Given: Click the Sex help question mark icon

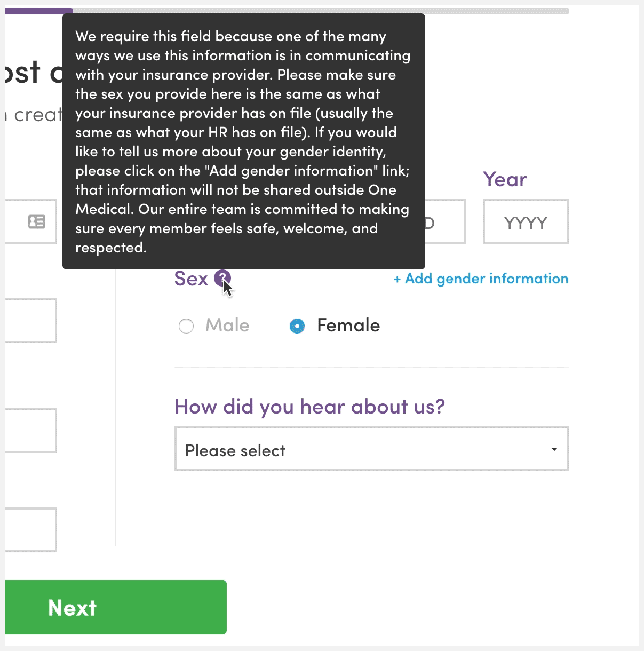Looking at the screenshot, I should pyautogui.click(x=222, y=278).
